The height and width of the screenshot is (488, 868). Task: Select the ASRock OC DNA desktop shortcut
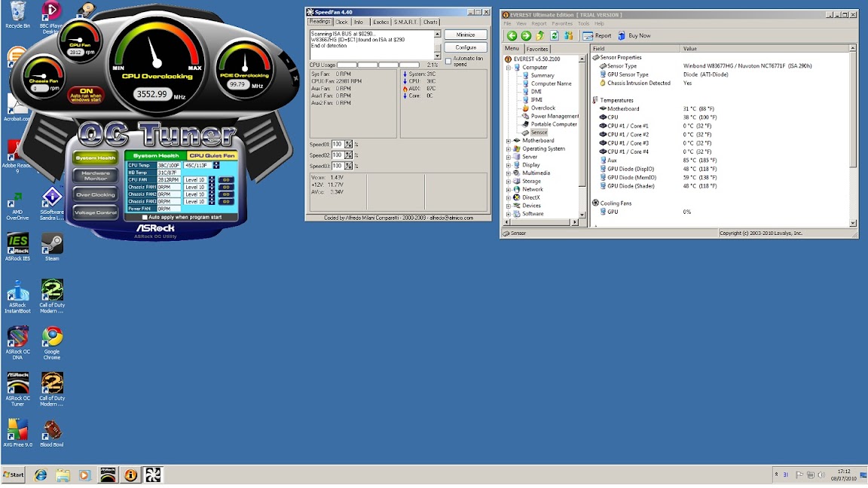coord(18,343)
